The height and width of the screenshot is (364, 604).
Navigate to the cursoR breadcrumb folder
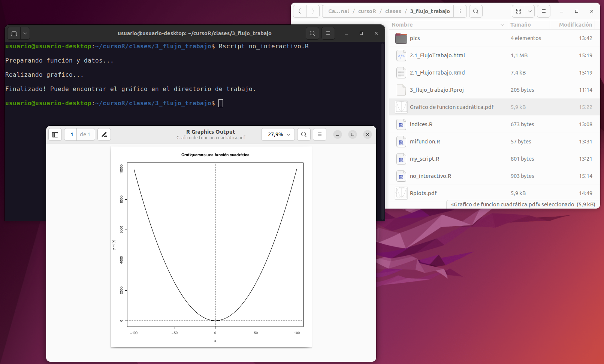367,11
